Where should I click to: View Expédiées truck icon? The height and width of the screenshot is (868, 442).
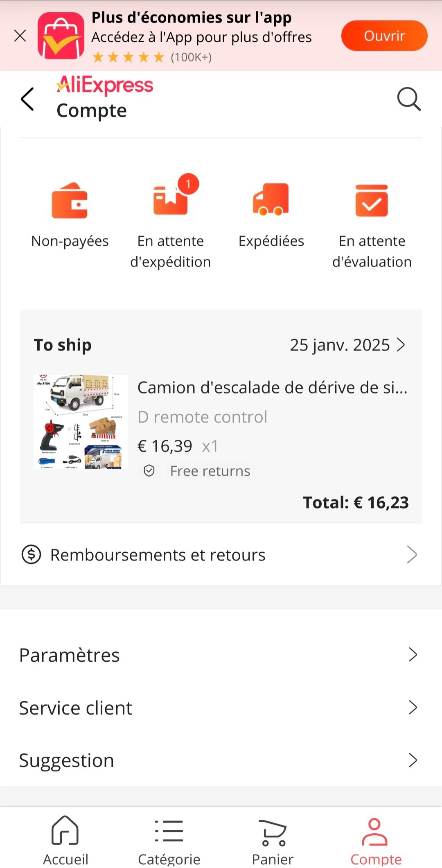click(271, 200)
